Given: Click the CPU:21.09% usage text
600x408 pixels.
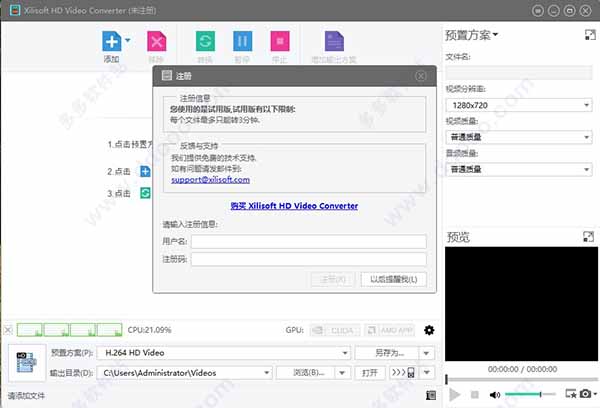Looking at the screenshot, I should click(x=149, y=330).
